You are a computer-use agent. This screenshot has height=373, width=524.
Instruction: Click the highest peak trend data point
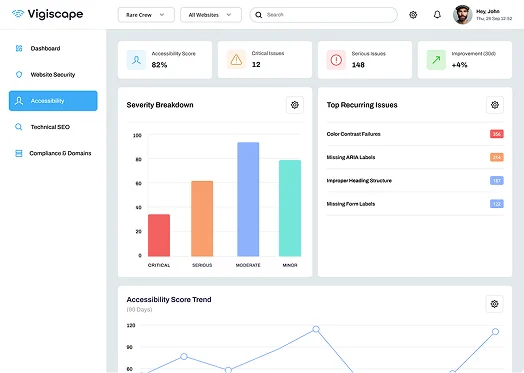click(316, 329)
